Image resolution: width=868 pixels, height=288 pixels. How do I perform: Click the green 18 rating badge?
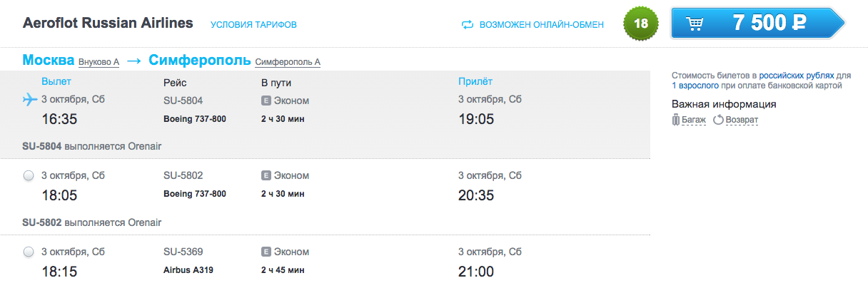coord(641,24)
